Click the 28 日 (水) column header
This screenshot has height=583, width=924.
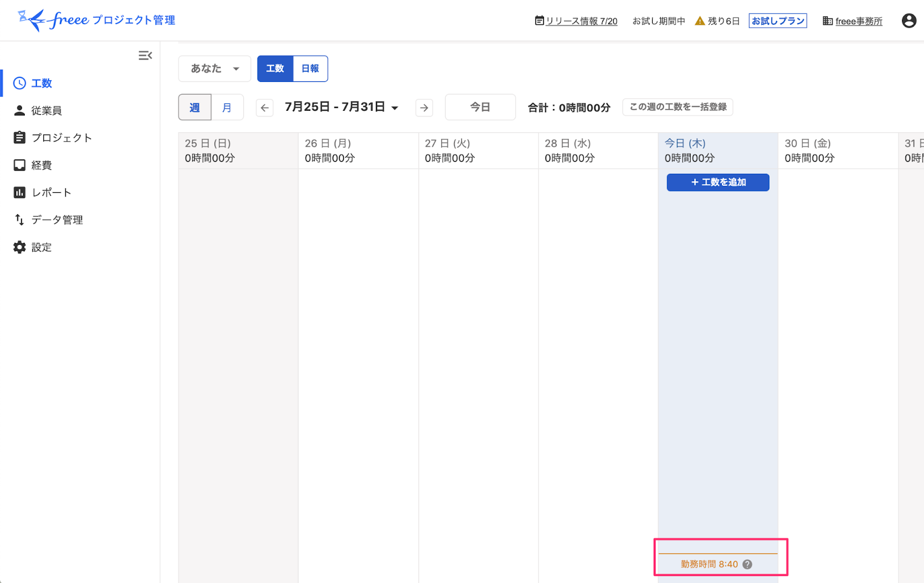(598, 151)
